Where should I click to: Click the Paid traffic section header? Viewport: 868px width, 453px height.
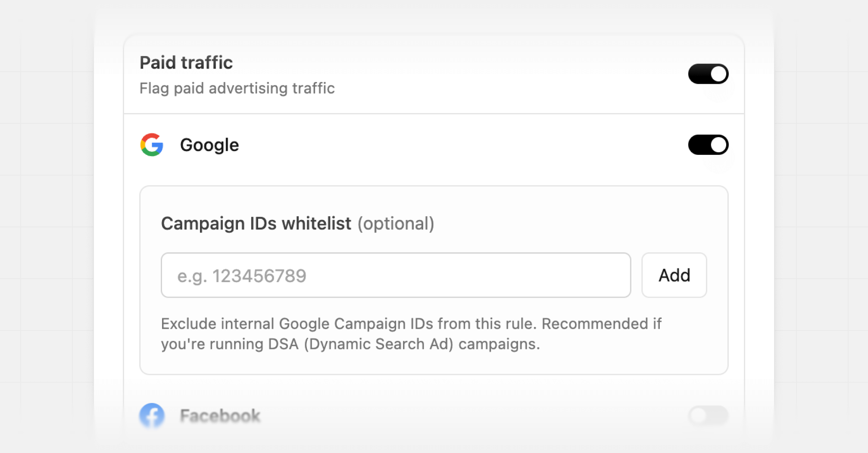coord(186,63)
